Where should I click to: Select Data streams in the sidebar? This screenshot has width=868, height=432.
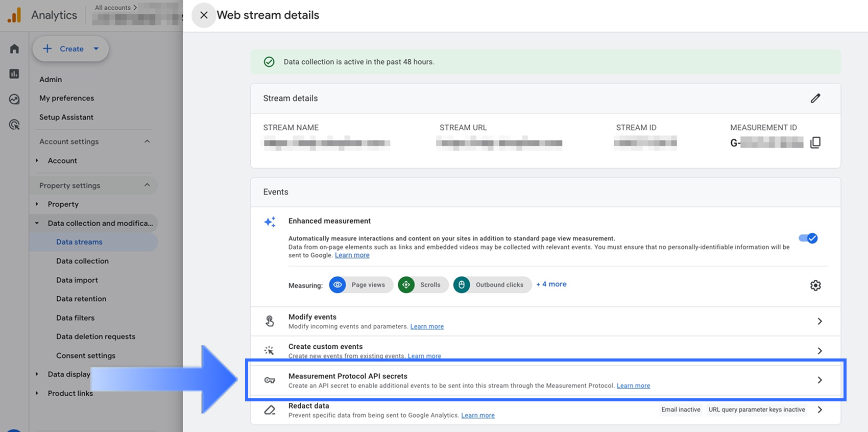(79, 242)
